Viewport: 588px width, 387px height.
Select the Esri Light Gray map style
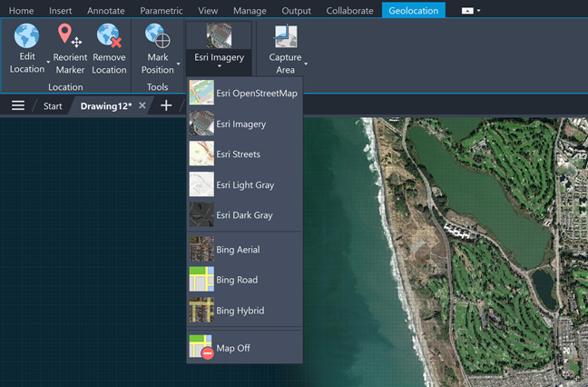click(244, 184)
